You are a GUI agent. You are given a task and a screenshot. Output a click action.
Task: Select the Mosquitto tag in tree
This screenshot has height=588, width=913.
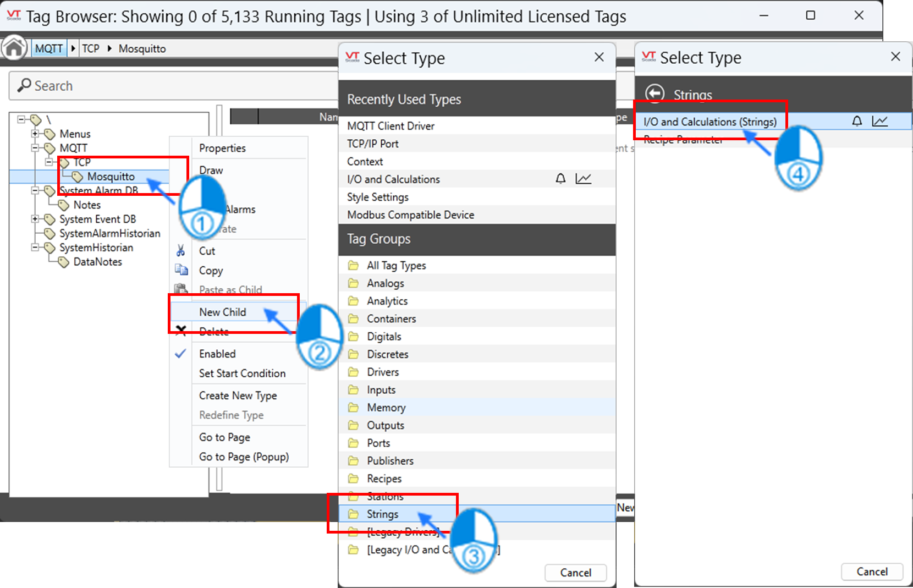111,177
